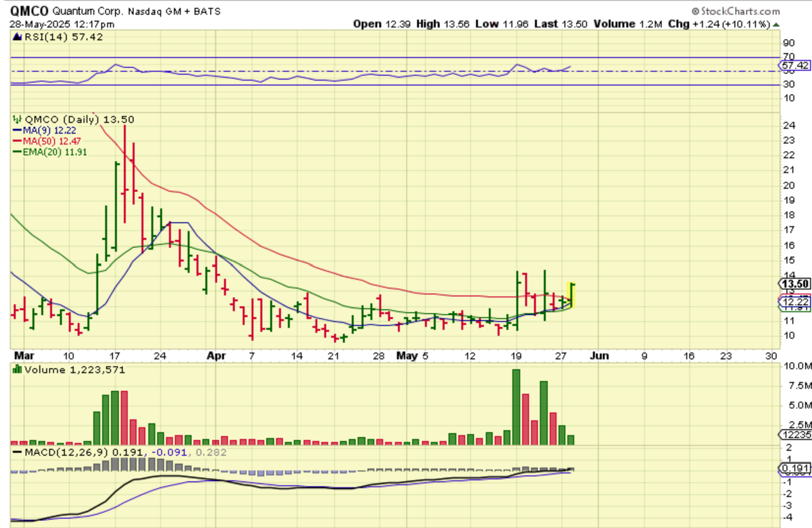The height and width of the screenshot is (528, 812).
Task: Click the MACD(12,26,9) black legend line marker
Action: [17, 452]
